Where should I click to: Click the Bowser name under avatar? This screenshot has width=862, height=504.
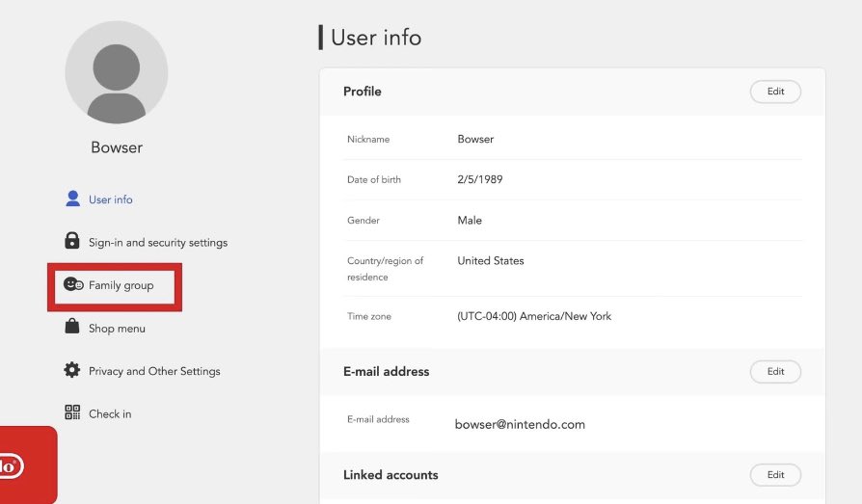(117, 147)
